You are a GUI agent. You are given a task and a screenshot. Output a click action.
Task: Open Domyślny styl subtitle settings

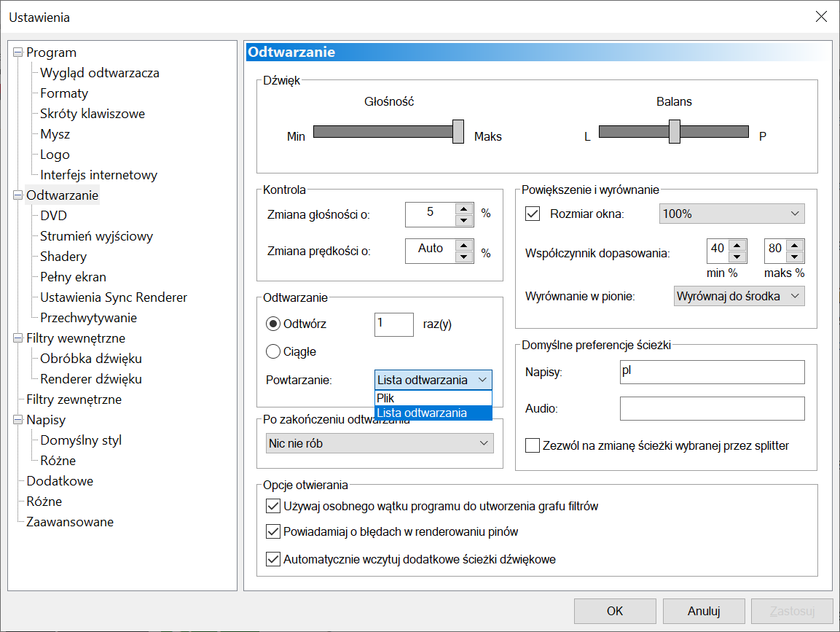pyautogui.click(x=81, y=440)
